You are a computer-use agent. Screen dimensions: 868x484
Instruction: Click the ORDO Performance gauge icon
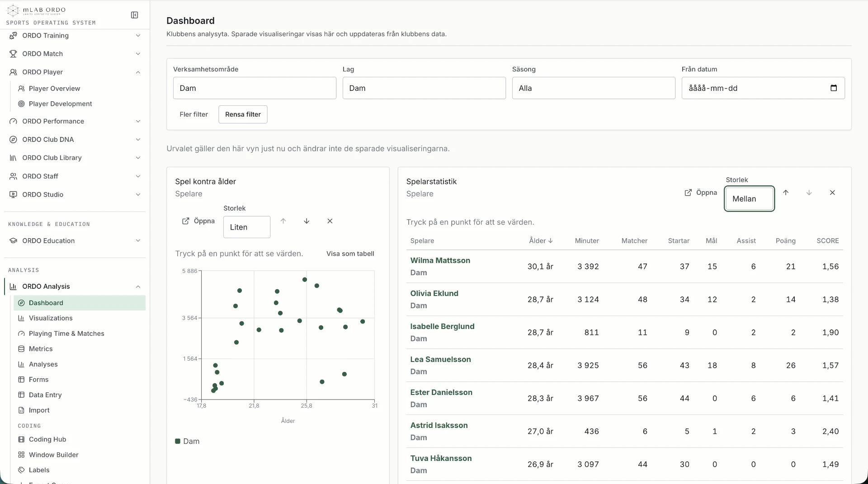coord(13,121)
